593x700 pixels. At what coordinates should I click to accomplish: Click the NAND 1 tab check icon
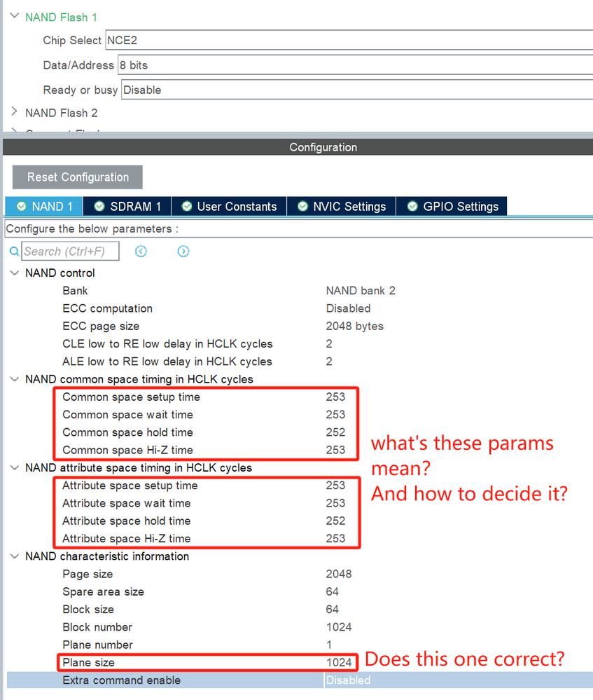21,206
